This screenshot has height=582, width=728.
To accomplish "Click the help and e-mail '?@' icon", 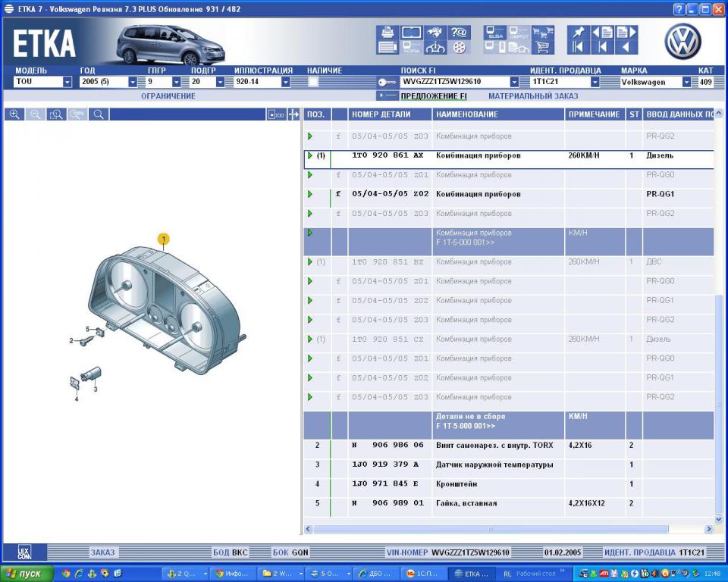I will (x=459, y=33).
